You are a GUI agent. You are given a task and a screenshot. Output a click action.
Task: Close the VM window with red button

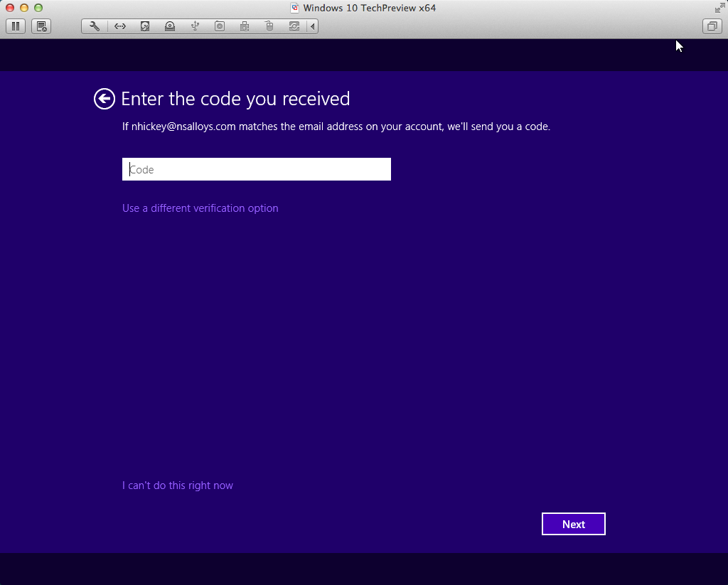[10, 8]
